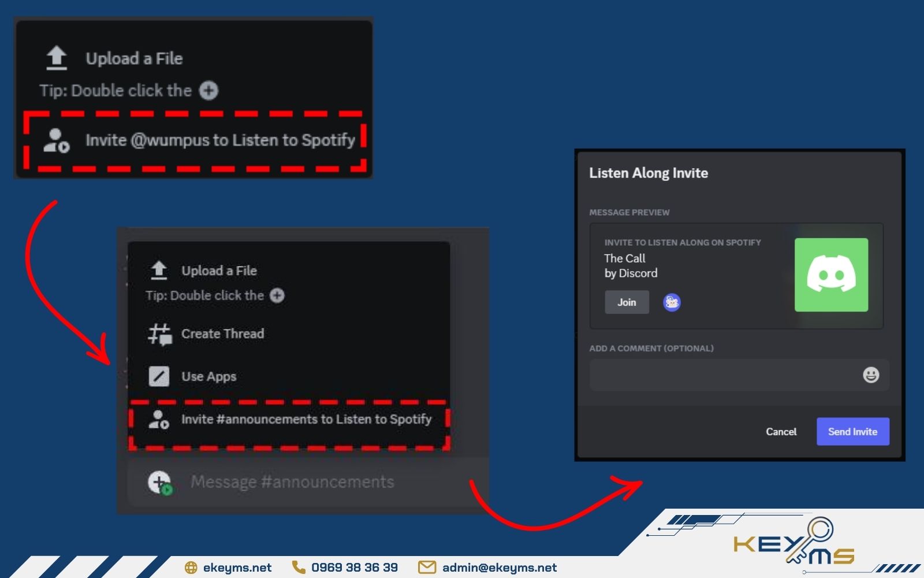The width and height of the screenshot is (924, 578).
Task: Focus the Add a Comment text field
Action: (x=722, y=375)
